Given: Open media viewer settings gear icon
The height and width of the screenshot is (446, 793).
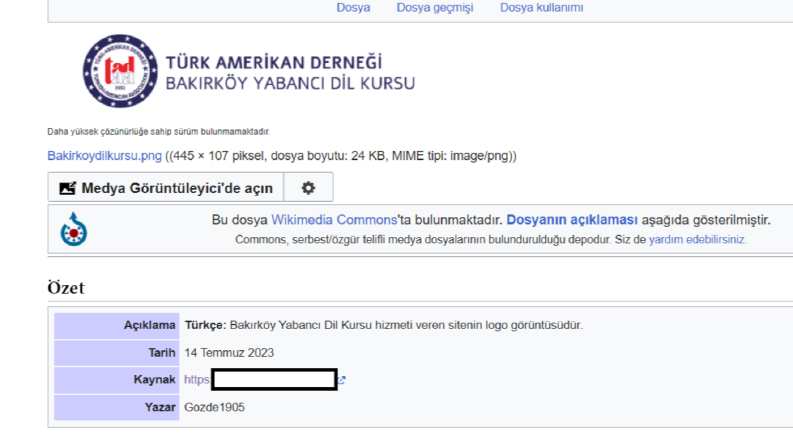Looking at the screenshot, I should [308, 188].
